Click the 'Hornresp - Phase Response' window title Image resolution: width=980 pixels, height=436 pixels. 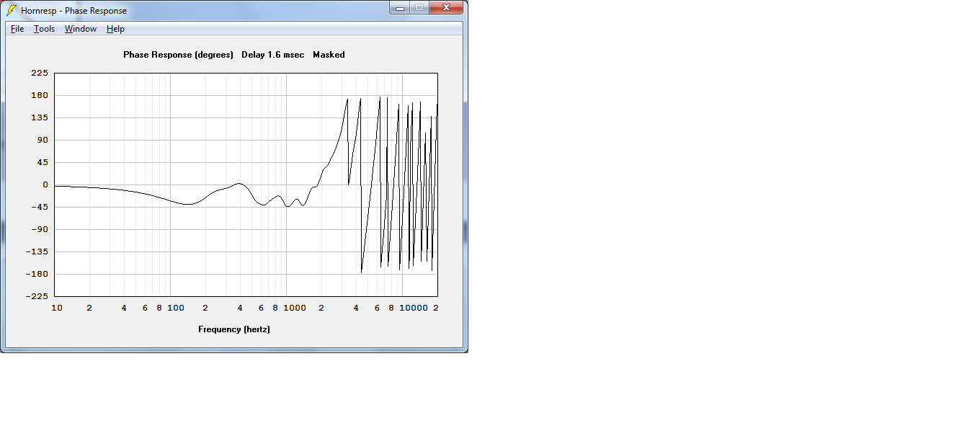[x=73, y=11]
